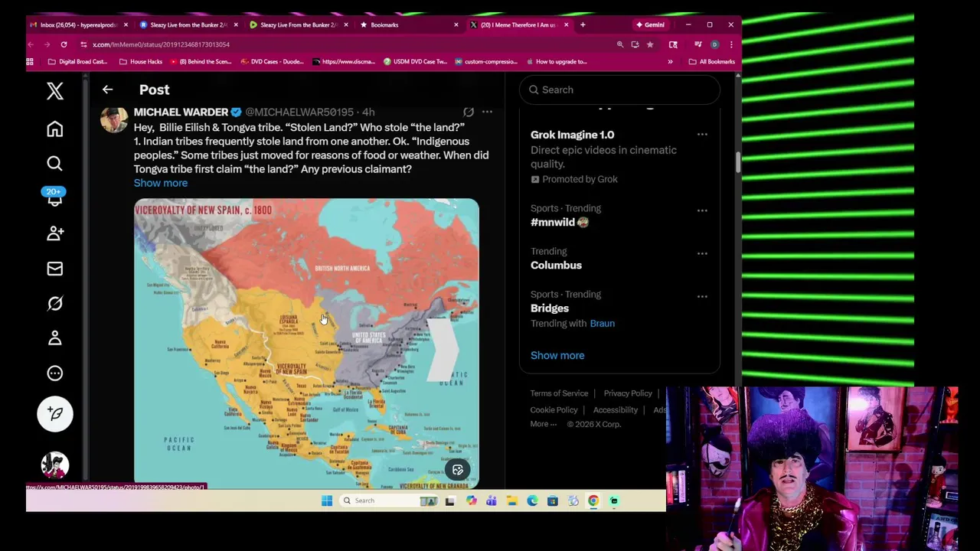The width and height of the screenshot is (980, 551).
Task: Open X home via the X logo
Action: (54, 91)
